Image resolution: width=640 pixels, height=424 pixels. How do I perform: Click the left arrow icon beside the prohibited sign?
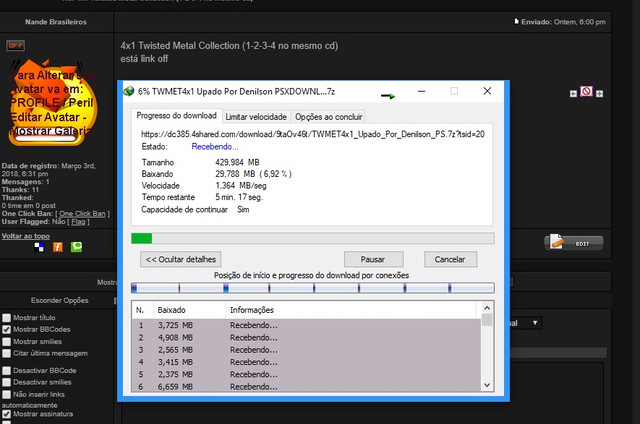tap(573, 94)
